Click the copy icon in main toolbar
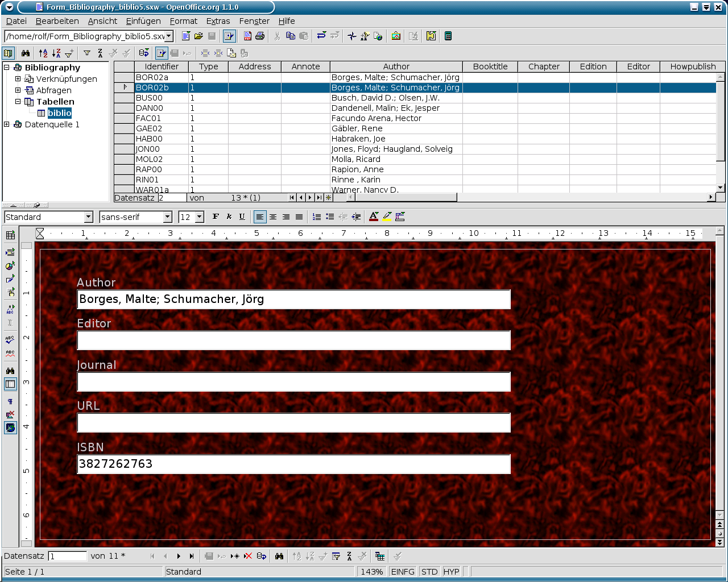The height and width of the screenshot is (582, 728). pyautogui.click(x=291, y=36)
